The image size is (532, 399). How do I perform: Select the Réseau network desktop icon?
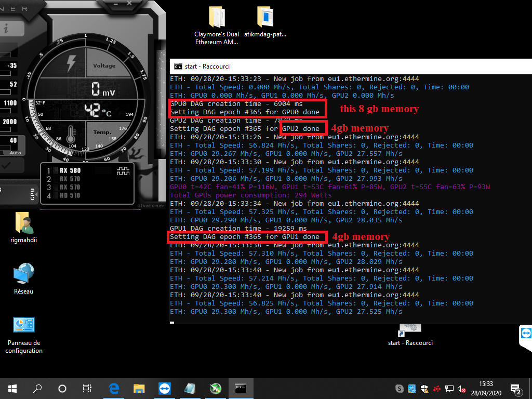(x=24, y=278)
